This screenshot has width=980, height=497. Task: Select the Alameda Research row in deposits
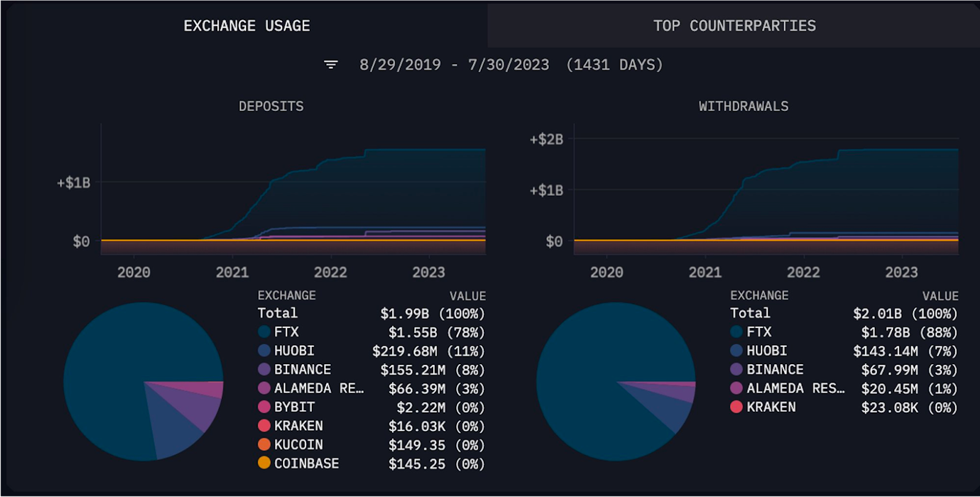point(371,388)
